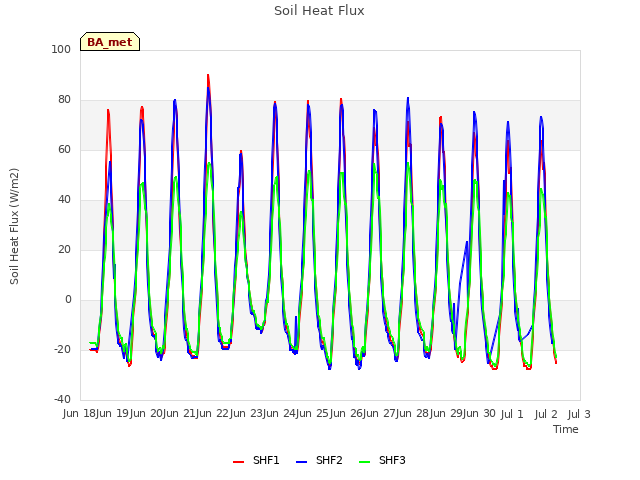The width and height of the screenshot is (640, 480).
Task: Click the Jun 28 x-axis tick label
Action: (413, 414)
